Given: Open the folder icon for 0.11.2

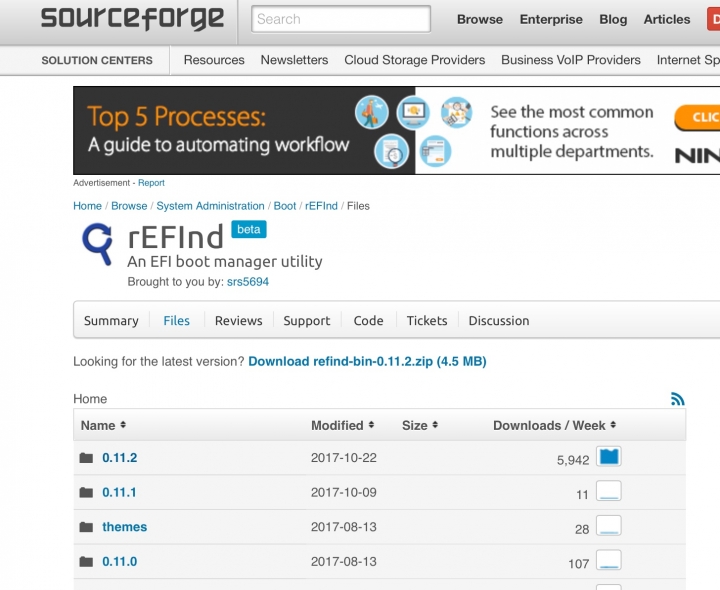Looking at the screenshot, I should coord(86,458).
